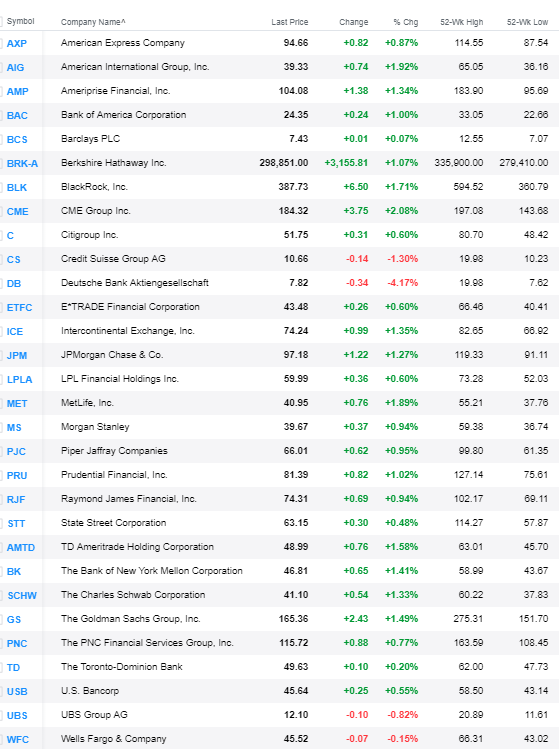Open the BLK BlackRock ticker link
Screen dimensions: 559x749
coord(17,188)
